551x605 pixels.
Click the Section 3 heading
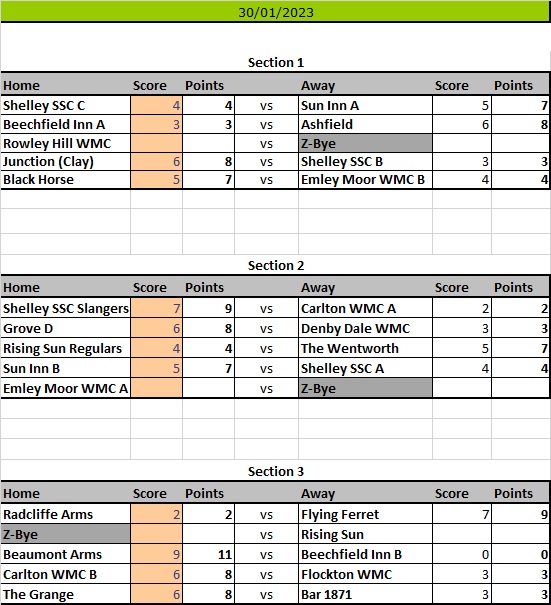pos(276,471)
